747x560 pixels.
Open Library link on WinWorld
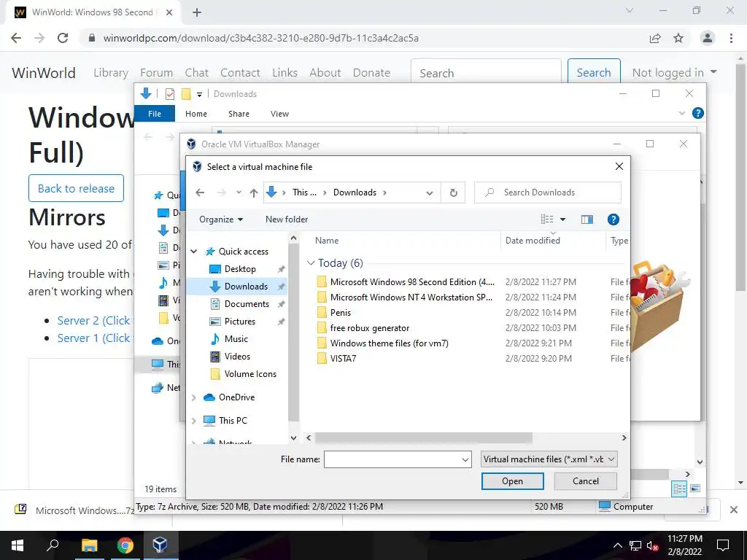pos(111,73)
